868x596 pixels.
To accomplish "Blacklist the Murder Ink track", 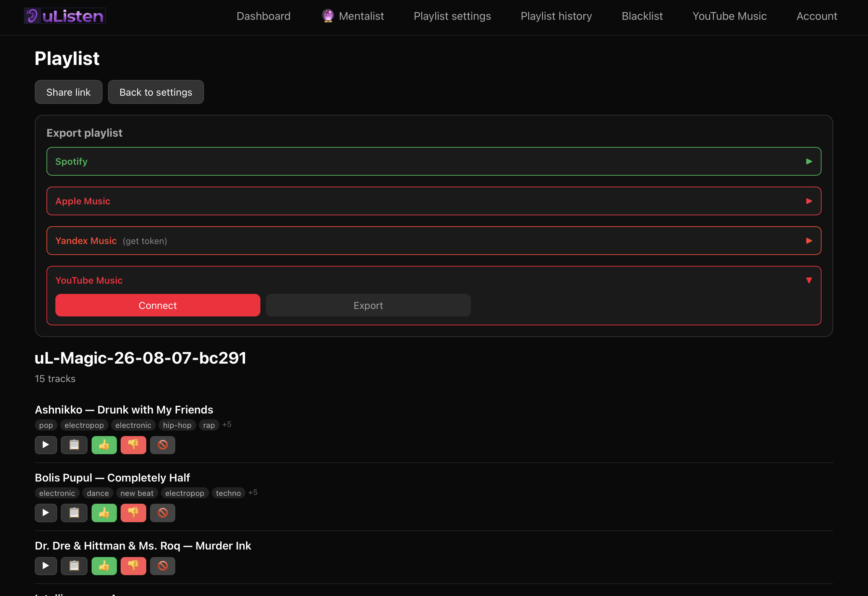I will pyautogui.click(x=162, y=566).
